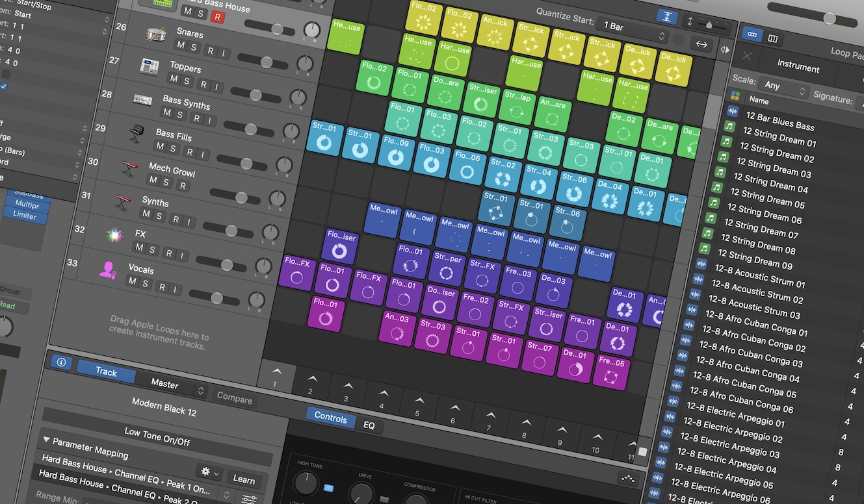Click the parameter sliders icon below Learn
This screenshot has width=864, height=504.
248,500
